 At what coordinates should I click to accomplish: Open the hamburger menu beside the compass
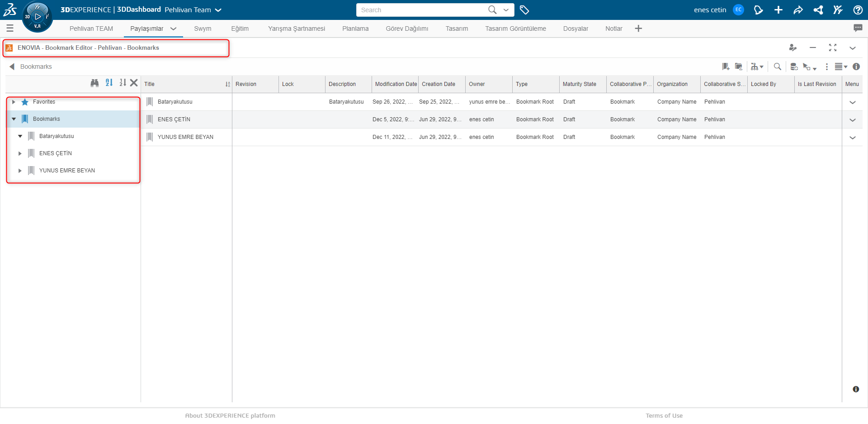click(10, 29)
